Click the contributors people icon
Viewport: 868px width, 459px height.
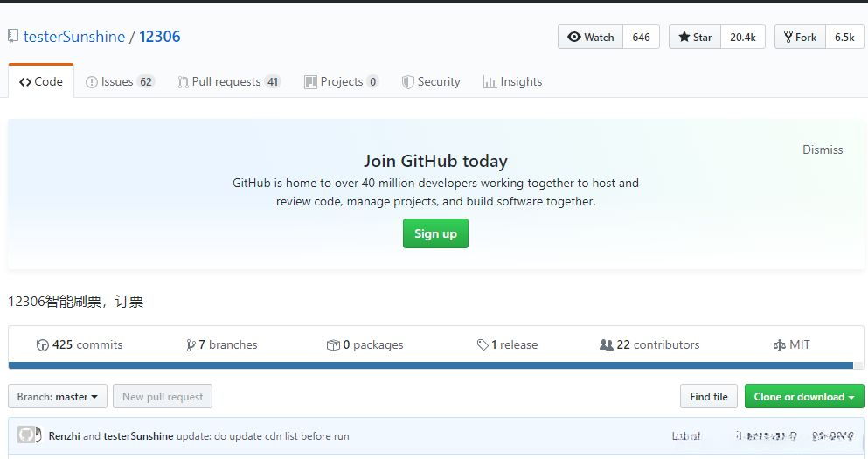[x=607, y=345]
